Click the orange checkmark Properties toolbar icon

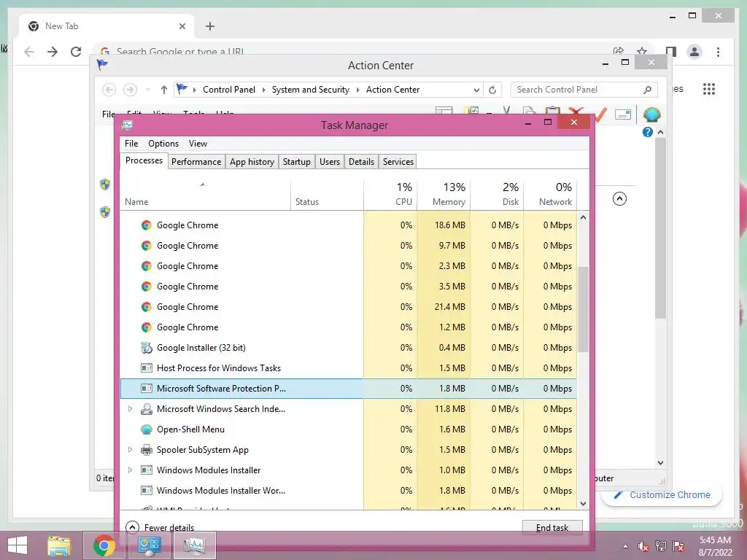click(600, 114)
